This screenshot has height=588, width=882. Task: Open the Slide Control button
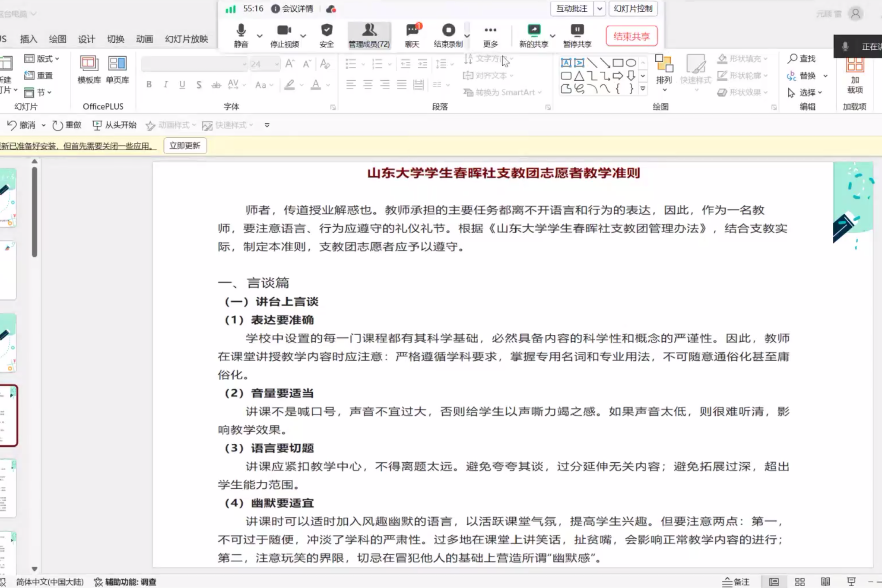[633, 9]
